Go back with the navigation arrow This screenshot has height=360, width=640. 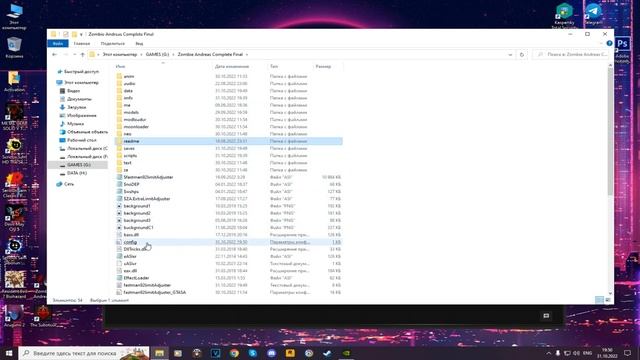(x=55, y=54)
